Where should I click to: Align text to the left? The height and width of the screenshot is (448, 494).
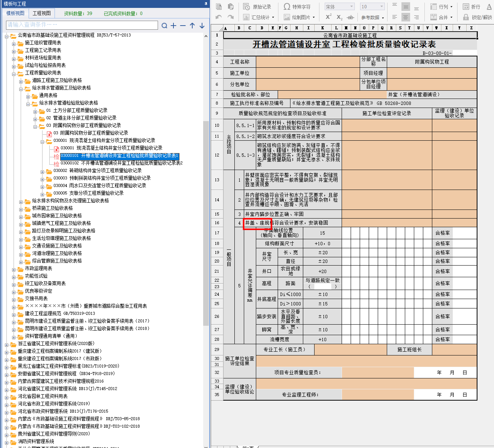click(394, 17)
